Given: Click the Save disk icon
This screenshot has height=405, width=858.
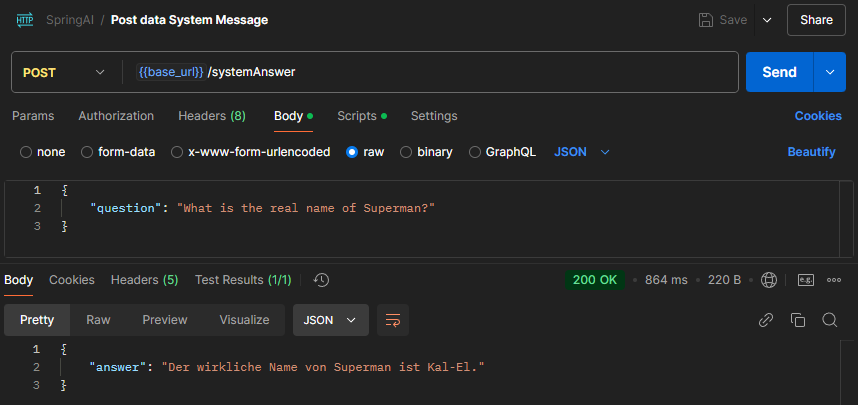Looking at the screenshot, I should (706, 20).
